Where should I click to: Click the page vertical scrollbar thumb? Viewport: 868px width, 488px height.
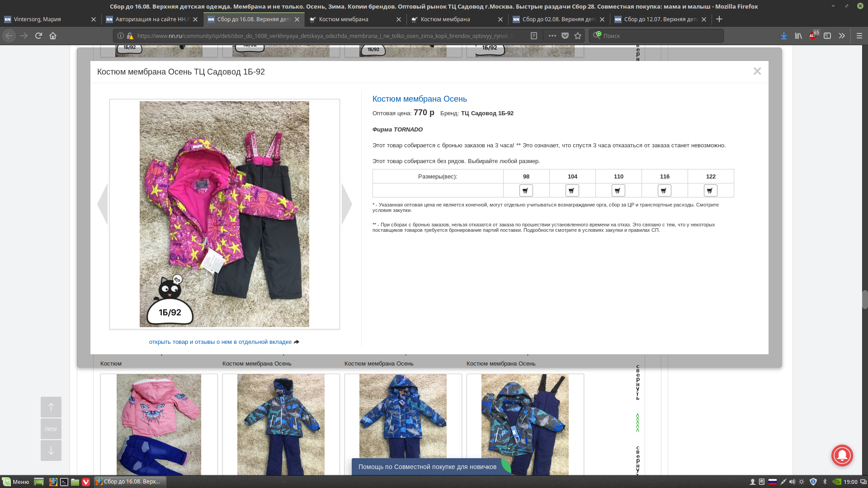click(864, 299)
